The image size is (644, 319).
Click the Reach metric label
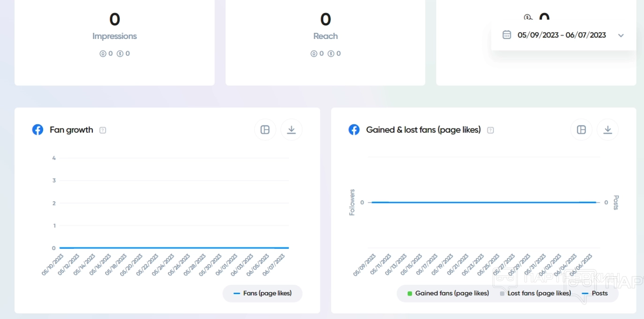coord(326,36)
